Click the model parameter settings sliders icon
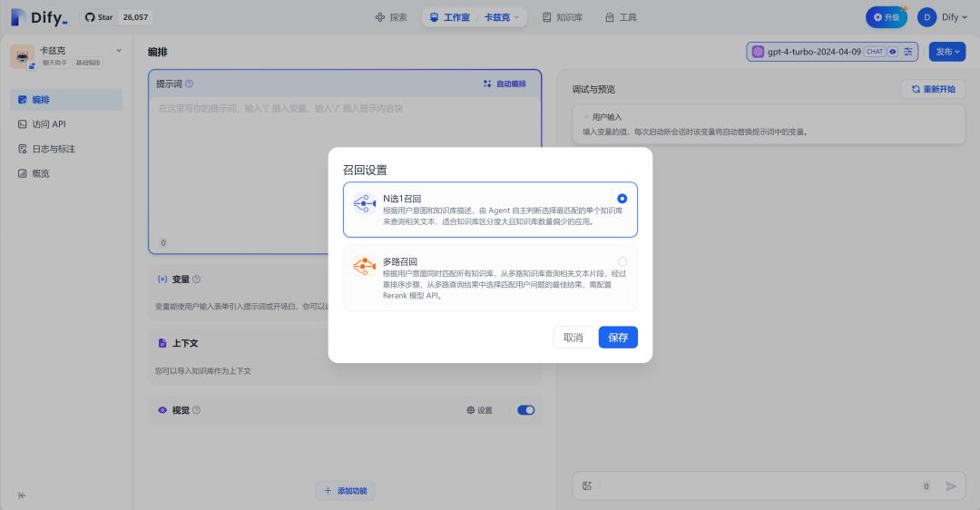 [908, 52]
